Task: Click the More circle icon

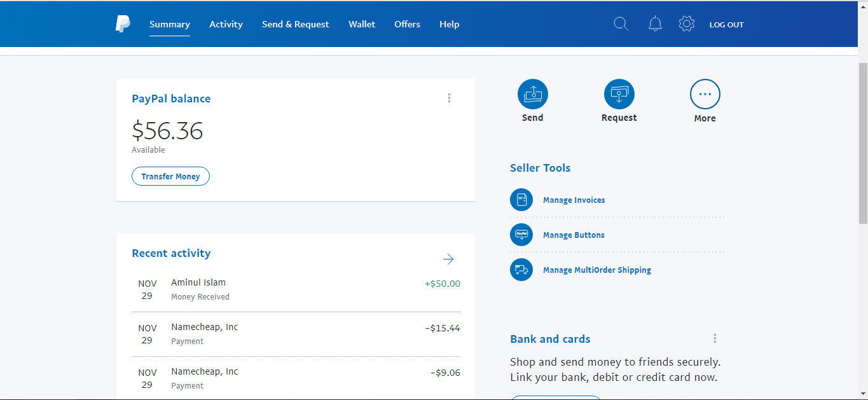Action: click(705, 95)
